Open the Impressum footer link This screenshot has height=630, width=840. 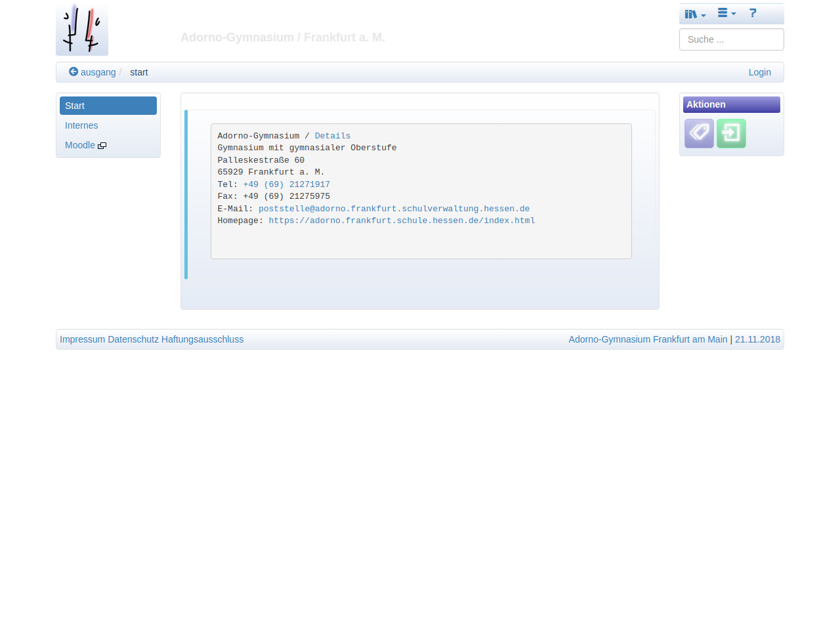[x=82, y=339]
